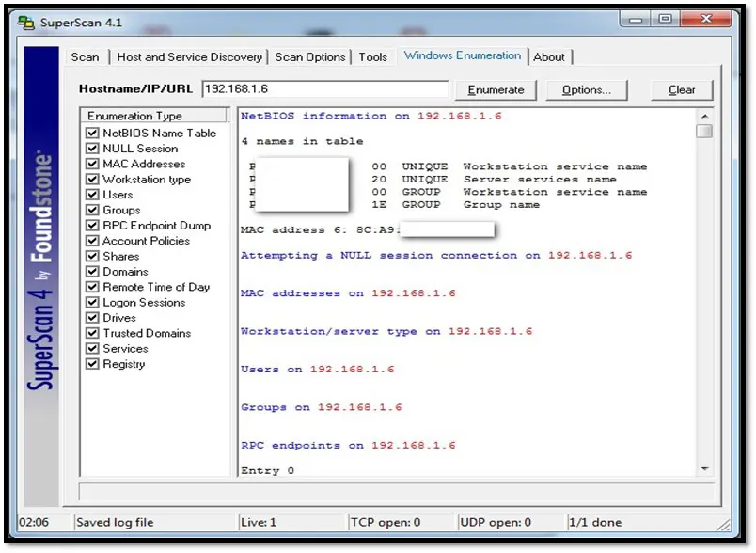
Task: Clear the enumeration results
Action: coord(682,90)
